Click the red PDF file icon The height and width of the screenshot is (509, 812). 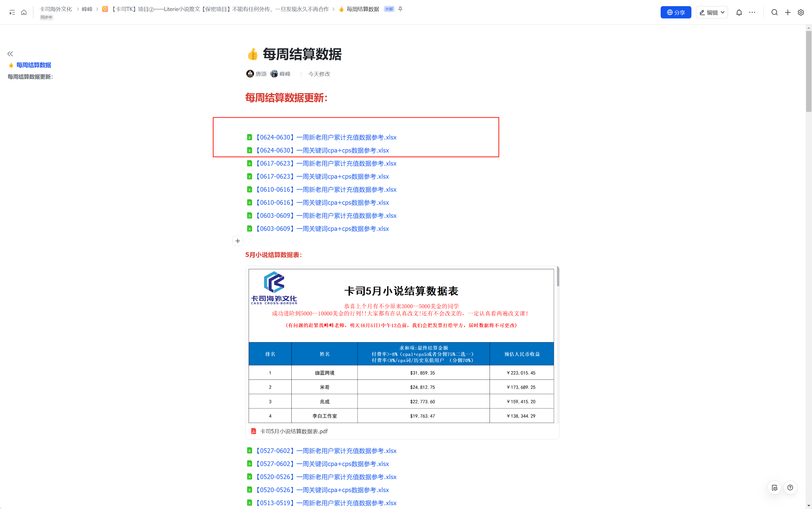click(x=253, y=431)
